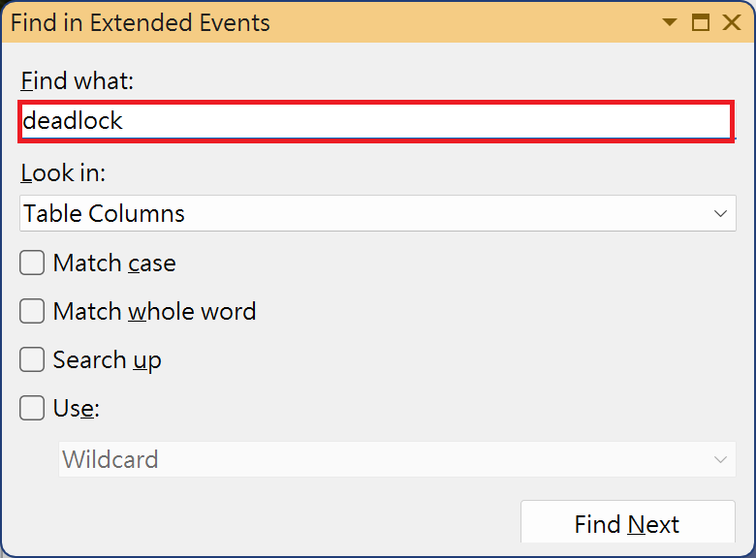756x558 pixels.
Task: Tick the Match whole word checkbox
Action: tap(33, 311)
